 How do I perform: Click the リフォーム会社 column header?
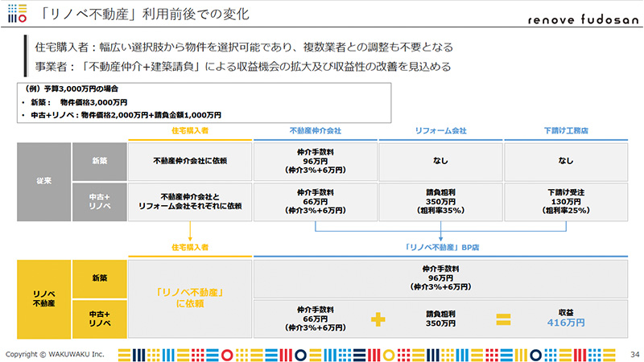coord(440,130)
